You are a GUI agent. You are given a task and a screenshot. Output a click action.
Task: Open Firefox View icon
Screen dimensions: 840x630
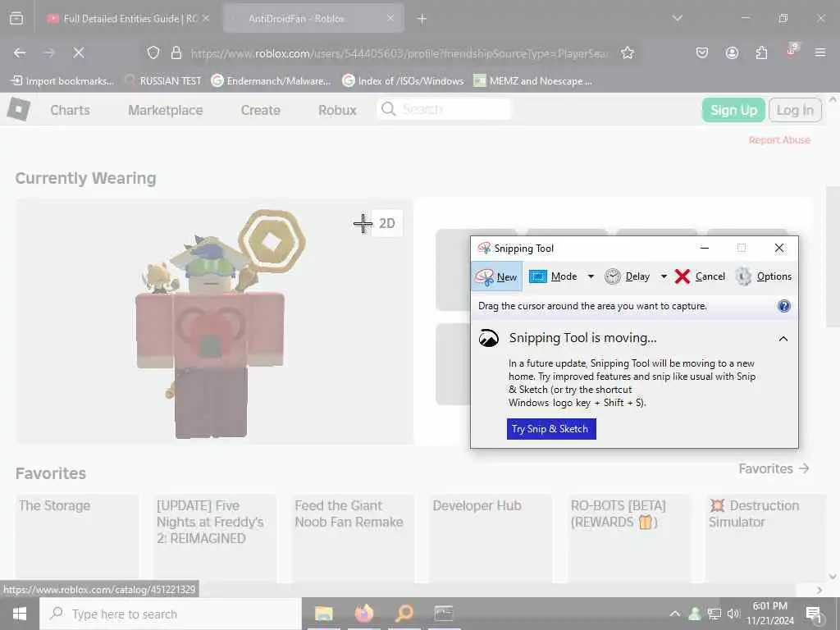pyautogui.click(x=16, y=19)
